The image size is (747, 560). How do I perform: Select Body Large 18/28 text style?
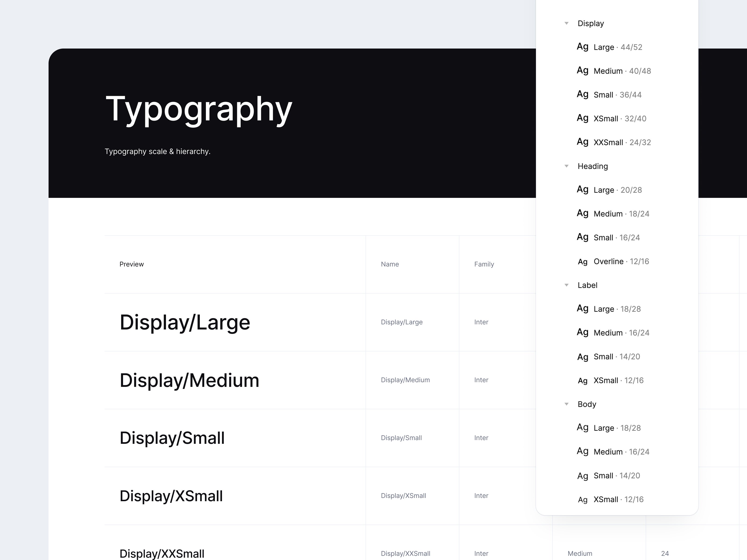click(609, 428)
